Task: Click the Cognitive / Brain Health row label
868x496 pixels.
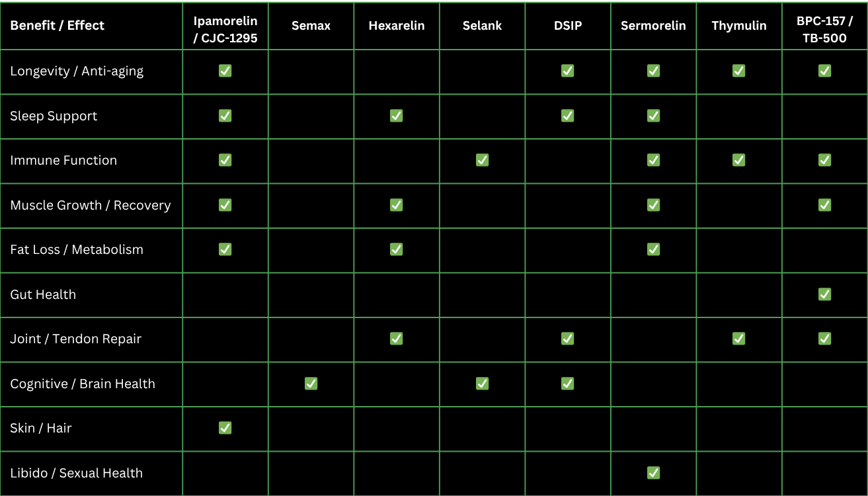Action: pos(83,384)
